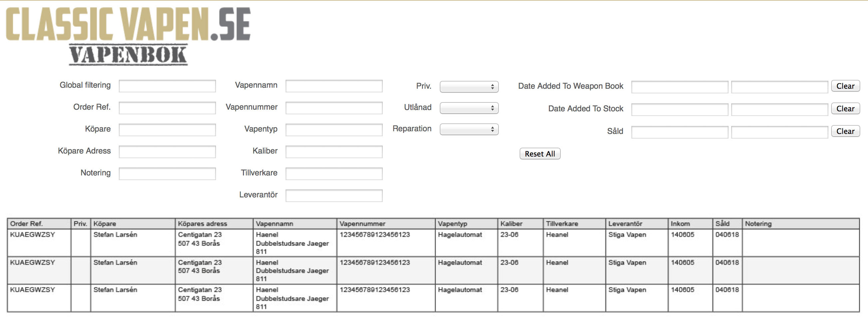This screenshot has height=322, width=868.
Task: Click the Leverantör filter input
Action: (x=333, y=195)
